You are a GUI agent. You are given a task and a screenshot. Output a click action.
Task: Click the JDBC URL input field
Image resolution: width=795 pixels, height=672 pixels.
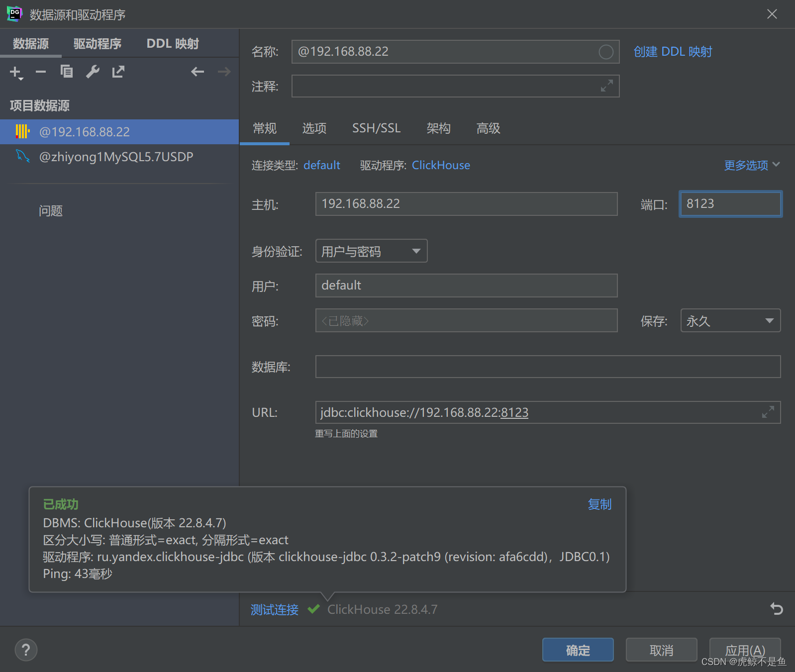(548, 412)
